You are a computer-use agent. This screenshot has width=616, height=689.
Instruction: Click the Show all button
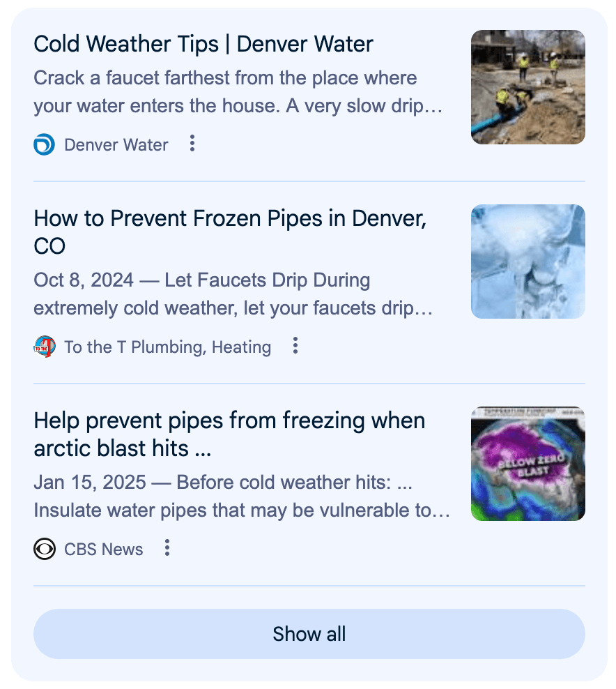pos(309,634)
